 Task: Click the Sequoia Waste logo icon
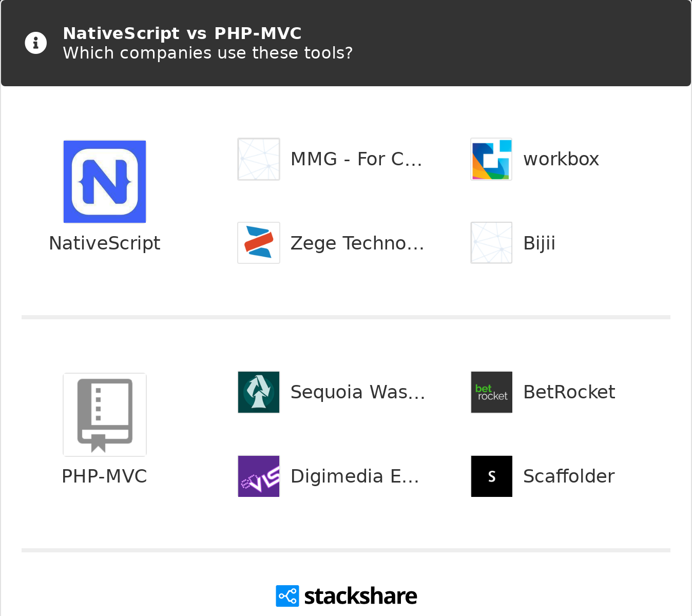[259, 392]
